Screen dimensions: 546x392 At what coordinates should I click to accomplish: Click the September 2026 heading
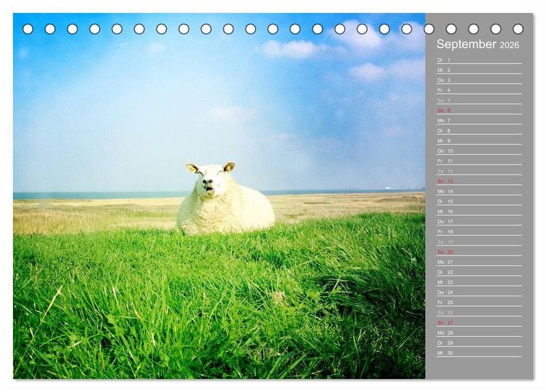[478, 44]
